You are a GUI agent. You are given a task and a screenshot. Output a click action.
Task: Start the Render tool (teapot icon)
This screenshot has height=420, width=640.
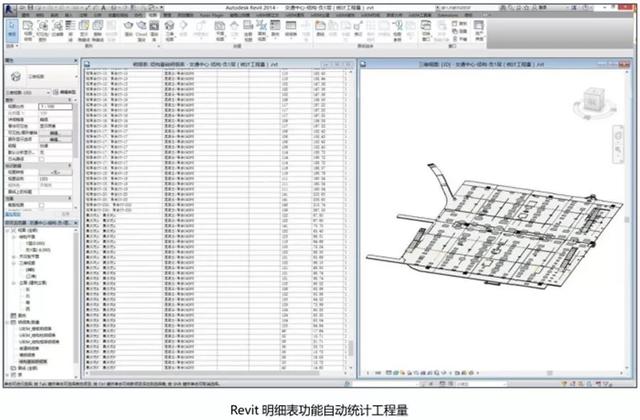(128, 29)
